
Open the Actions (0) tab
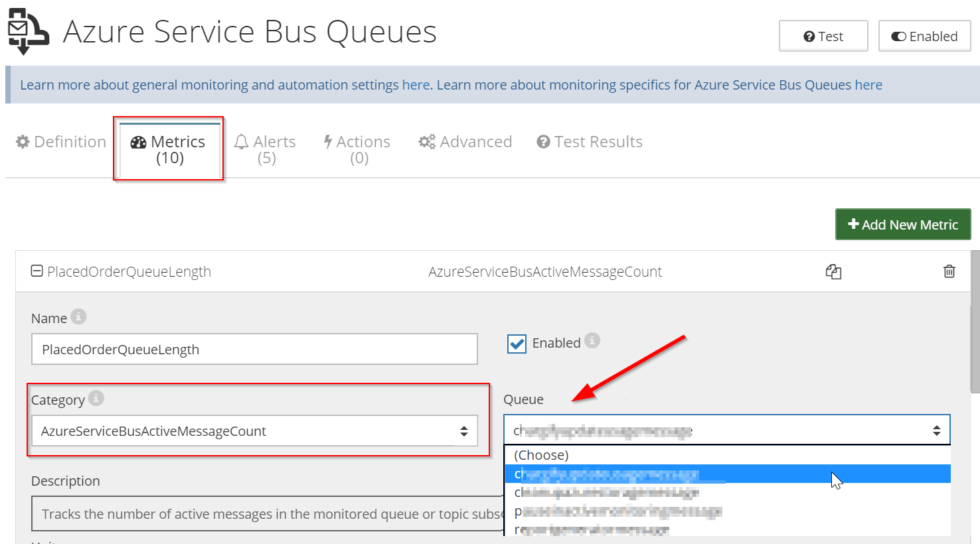tap(358, 150)
